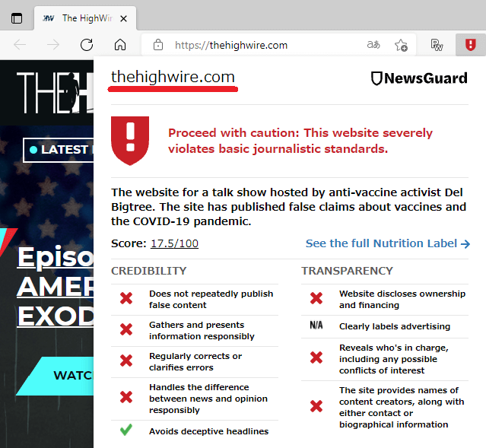Image resolution: width=486 pixels, height=448 pixels.
Task: Open the Episode headline link on webpage
Action: click(x=56, y=286)
